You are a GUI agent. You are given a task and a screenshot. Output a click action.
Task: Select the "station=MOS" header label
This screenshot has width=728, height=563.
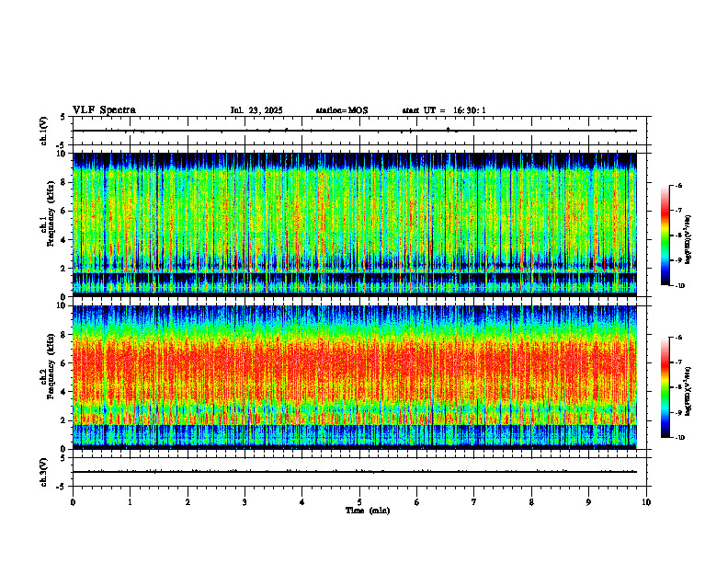342,110
